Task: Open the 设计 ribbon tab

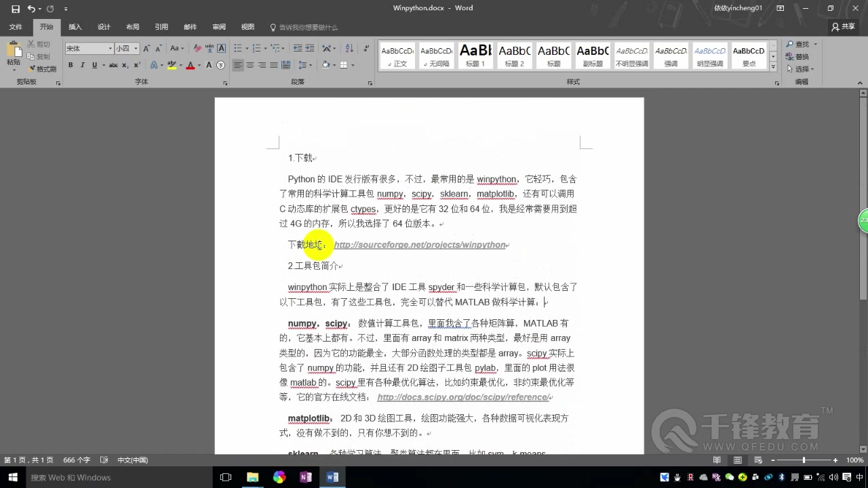Action: pos(103,27)
